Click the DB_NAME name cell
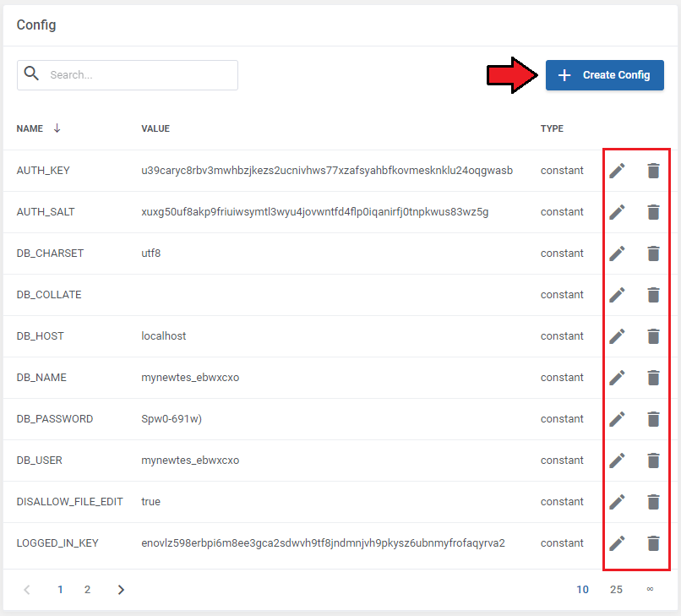The image size is (681, 616). pos(41,378)
